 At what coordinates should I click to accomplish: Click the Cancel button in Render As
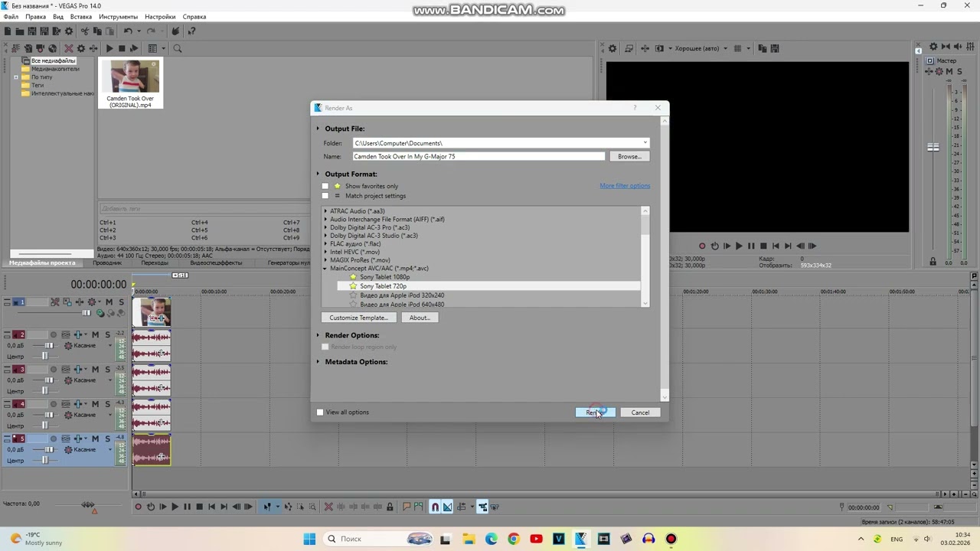[640, 412]
